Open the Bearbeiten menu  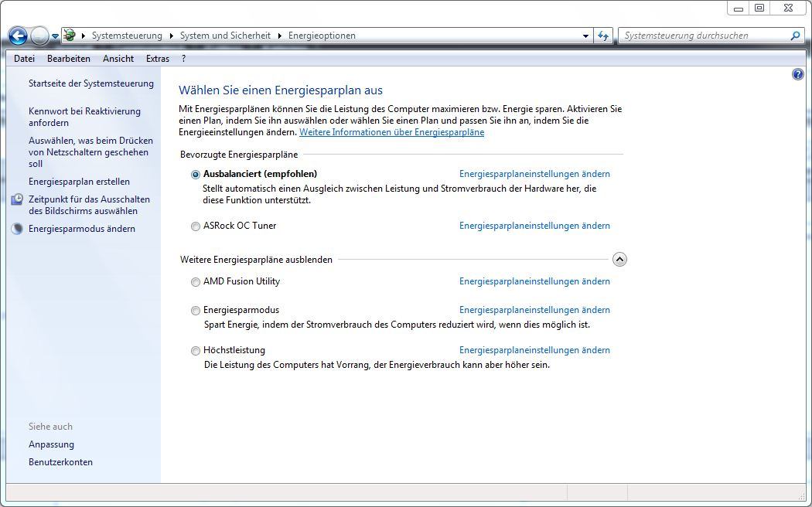point(69,59)
